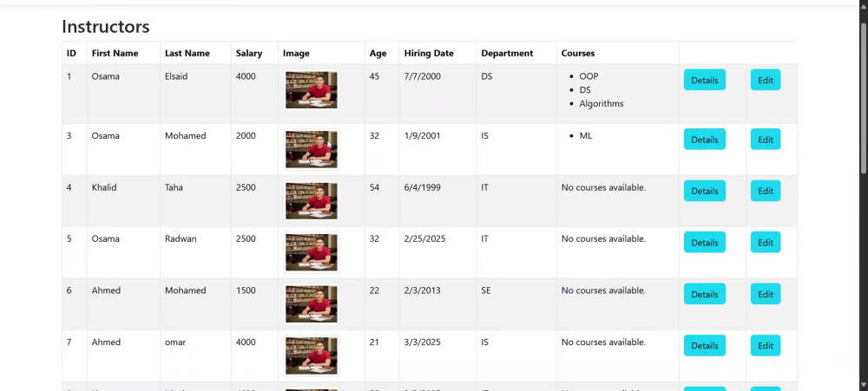868x391 pixels.
Task: Edit instructor Osama Elsaid
Action: click(x=765, y=80)
